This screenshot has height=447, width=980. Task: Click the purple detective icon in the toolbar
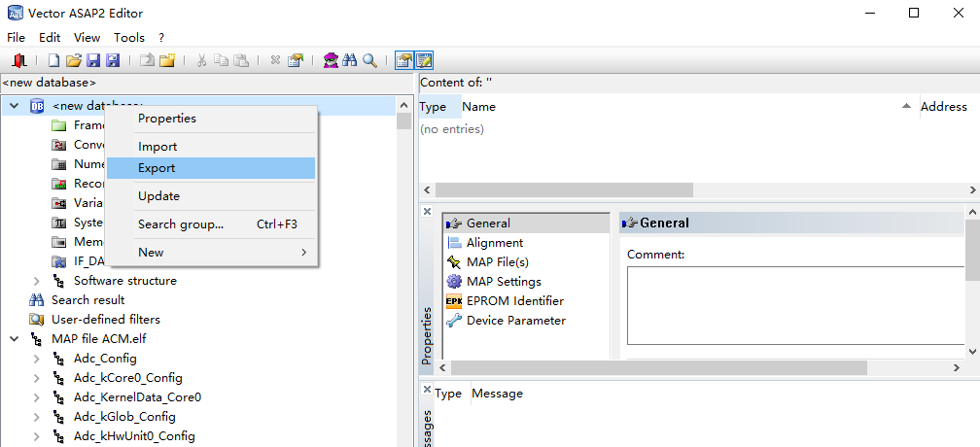click(x=331, y=60)
